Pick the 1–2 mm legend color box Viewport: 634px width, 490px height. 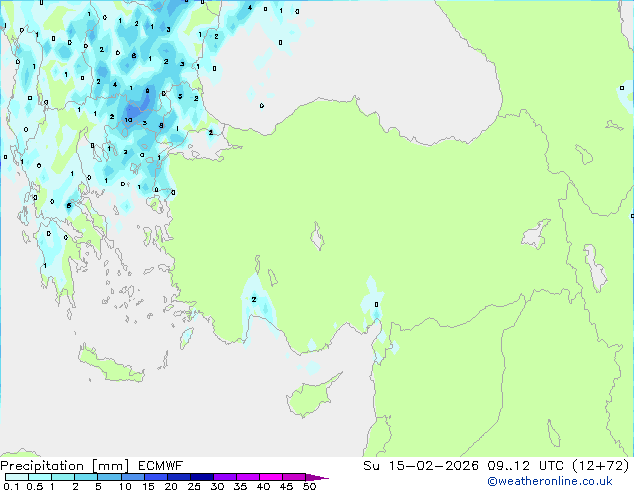(63, 477)
